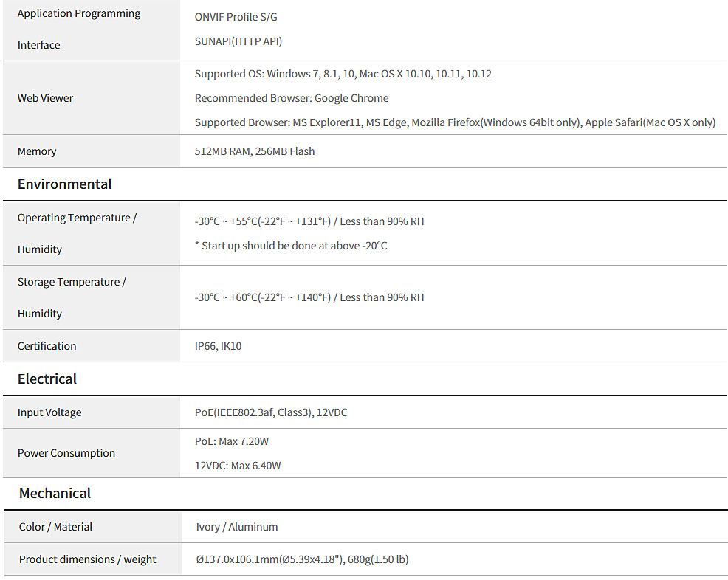Screen dimensions: 728x580
Task: Click the SUNAPI(HTTP API) text
Action: coord(238,41)
